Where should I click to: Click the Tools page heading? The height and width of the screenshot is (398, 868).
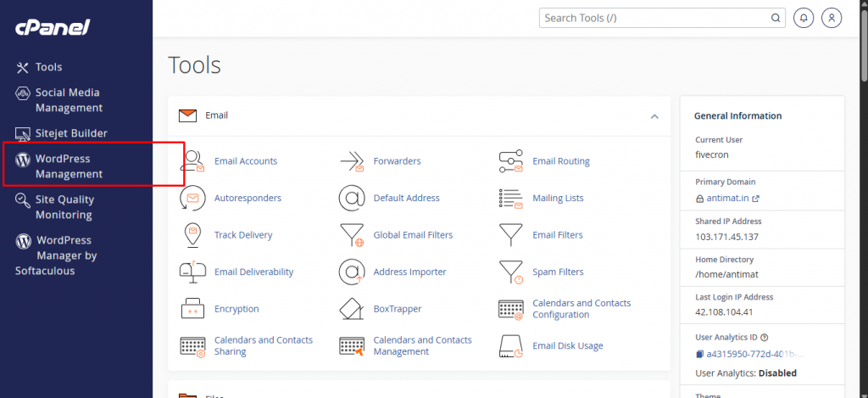pyautogui.click(x=194, y=64)
